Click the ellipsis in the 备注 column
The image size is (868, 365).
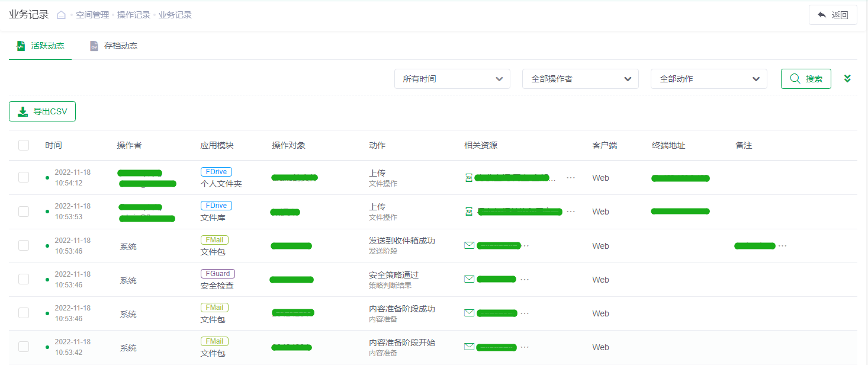click(783, 246)
